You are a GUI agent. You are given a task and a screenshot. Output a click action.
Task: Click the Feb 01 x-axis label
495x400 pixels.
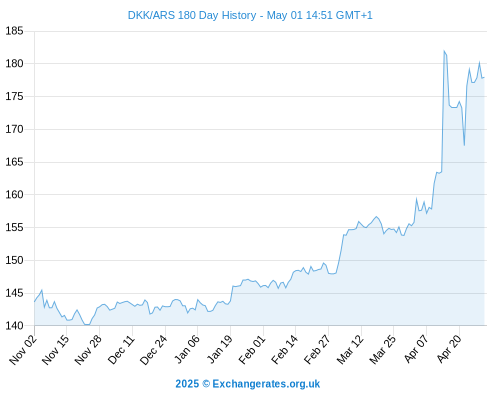point(252,349)
